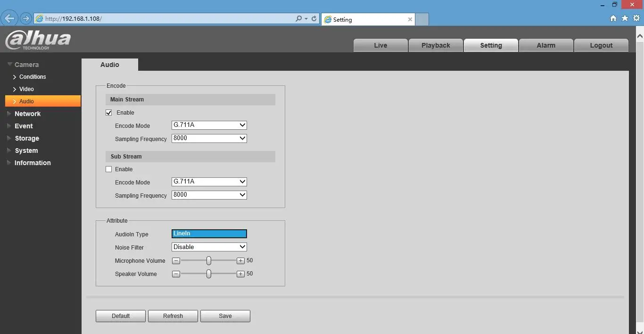This screenshot has height=334, width=644.
Task: Increase Speaker Volume with plus button
Action: (x=240, y=274)
